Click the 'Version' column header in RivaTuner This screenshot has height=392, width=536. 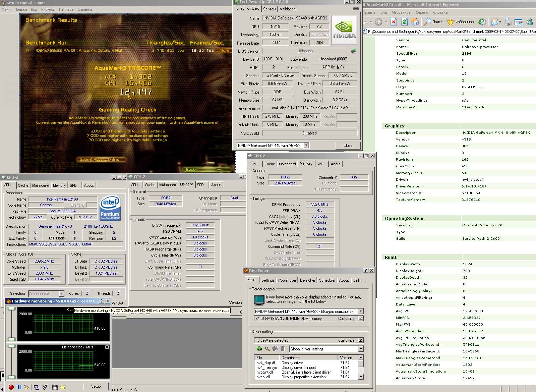[348, 358]
